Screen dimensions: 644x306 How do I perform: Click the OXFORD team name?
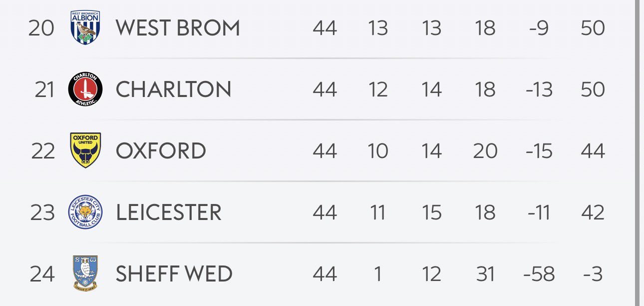tap(161, 151)
